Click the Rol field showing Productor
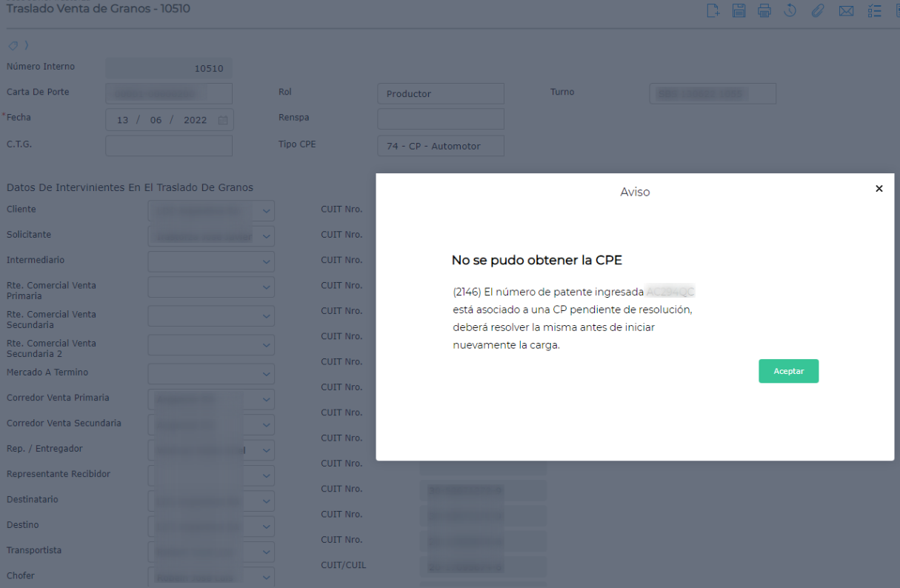 (440, 94)
